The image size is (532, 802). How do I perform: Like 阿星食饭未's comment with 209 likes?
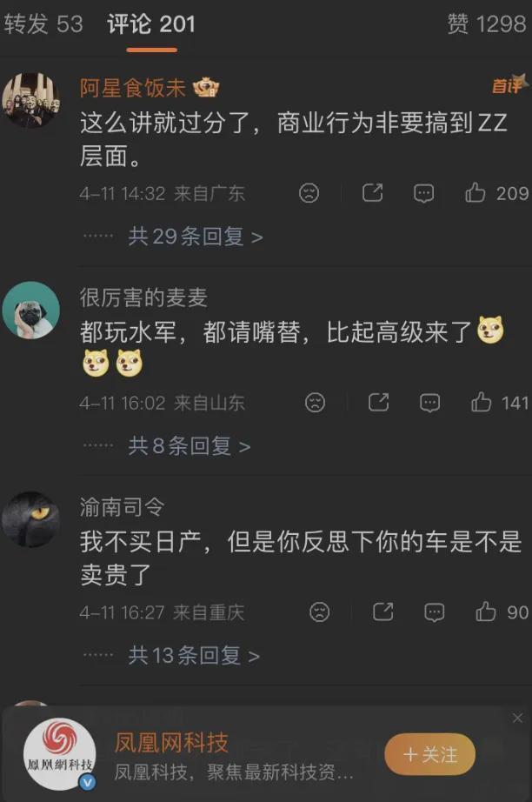pos(475,193)
